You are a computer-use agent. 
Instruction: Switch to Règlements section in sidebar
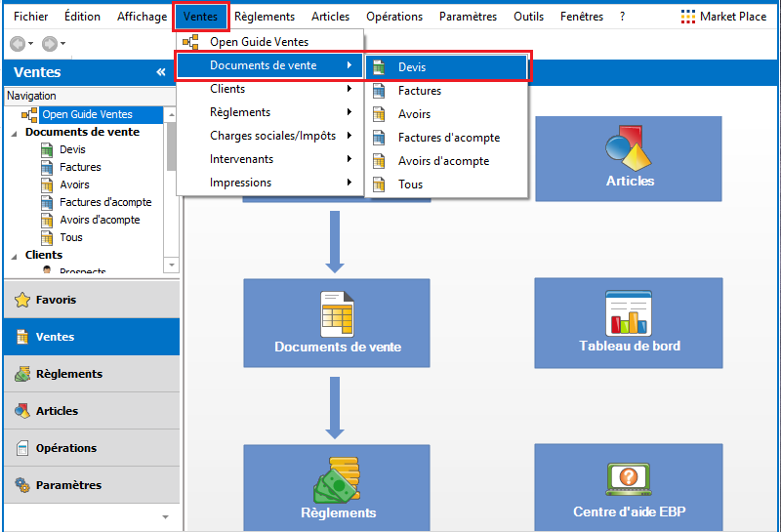coord(68,374)
